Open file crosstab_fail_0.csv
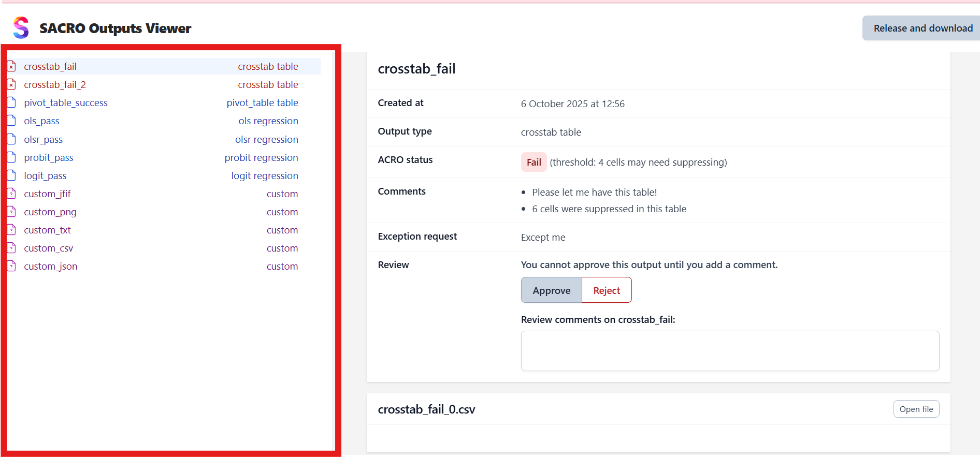The image size is (980, 457). click(x=916, y=409)
